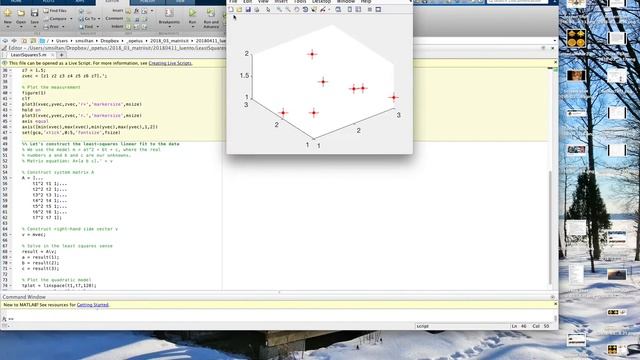The height and width of the screenshot is (360, 640).
Task: Click the Save Figure icon in figure toolbar
Action: pos(248,9)
